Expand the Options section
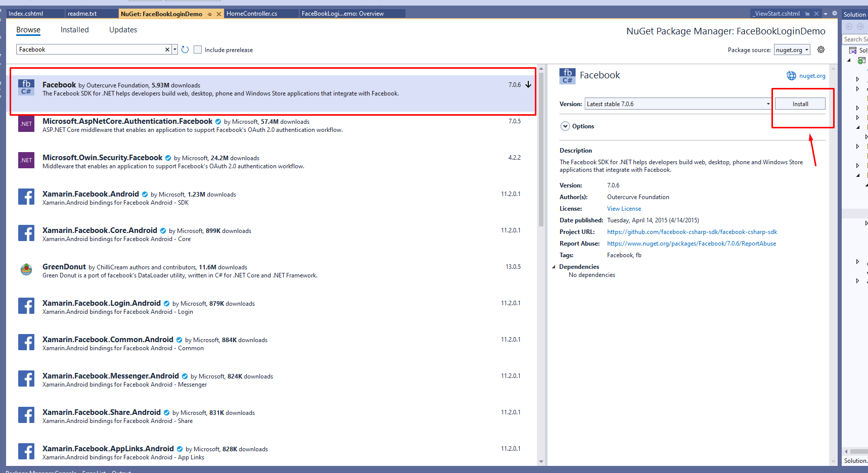 [x=565, y=126]
